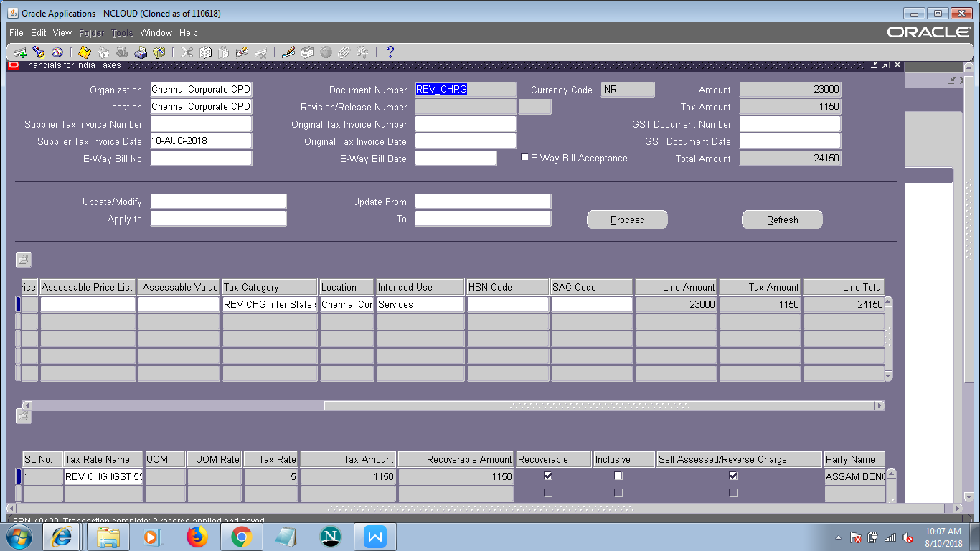Click the Self Assessed/Reverse Charge column header

click(x=739, y=459)
